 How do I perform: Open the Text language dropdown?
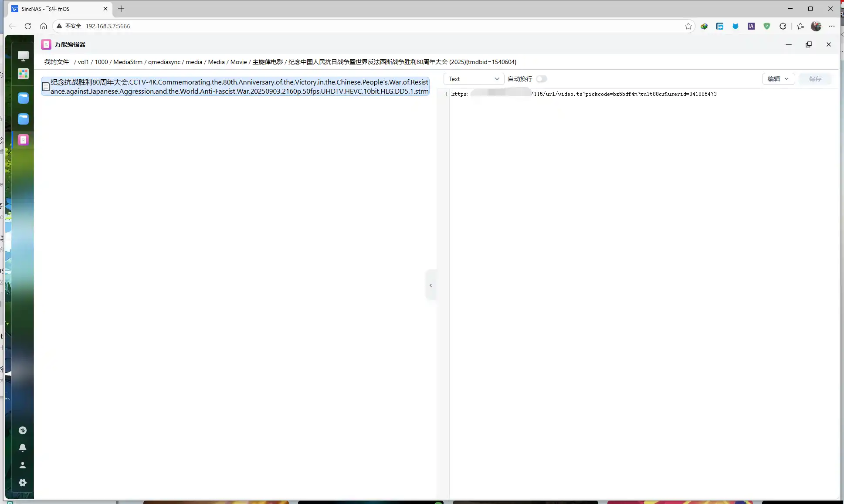(x=474, y=79)
